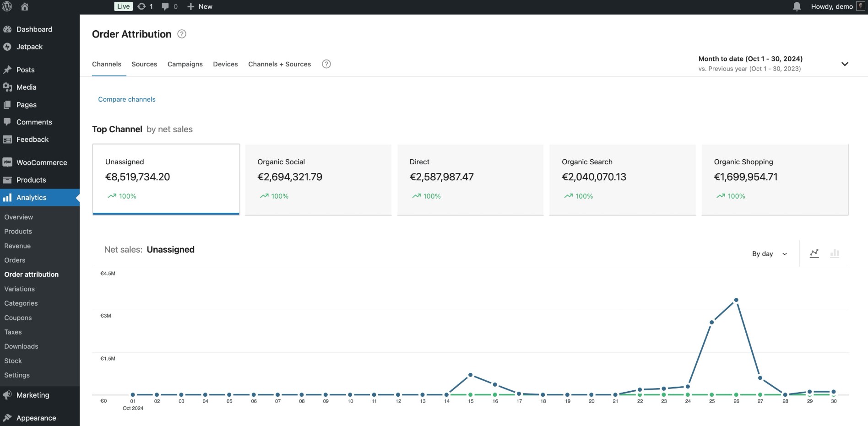Click the Compare channels link

(126, 99)
